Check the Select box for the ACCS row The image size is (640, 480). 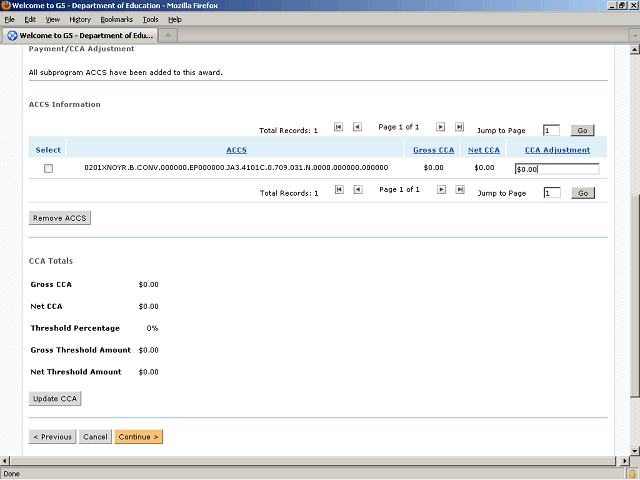tap(48, 169)
